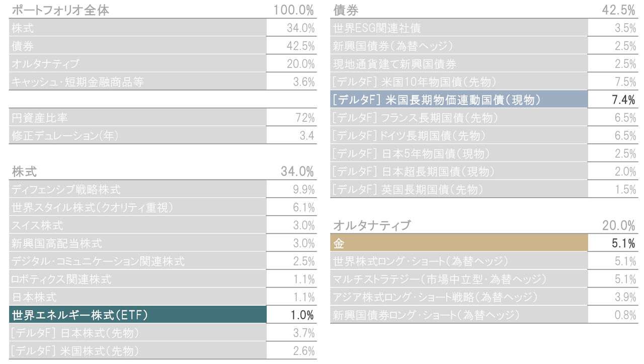Screen dimensions: 644x364
Task: Select the ロボティクス関連株式 row
Action: pos(163,279)
